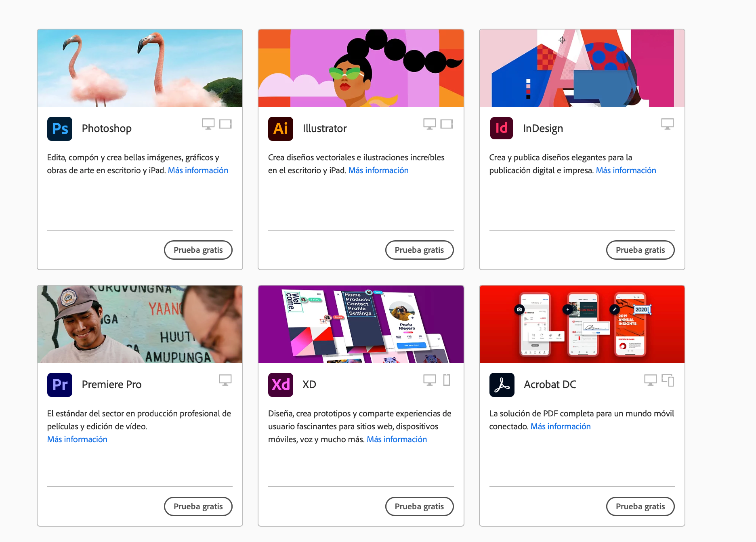
Task: Click Photoshop's desktop platform icon
Action: pos(208,124)
